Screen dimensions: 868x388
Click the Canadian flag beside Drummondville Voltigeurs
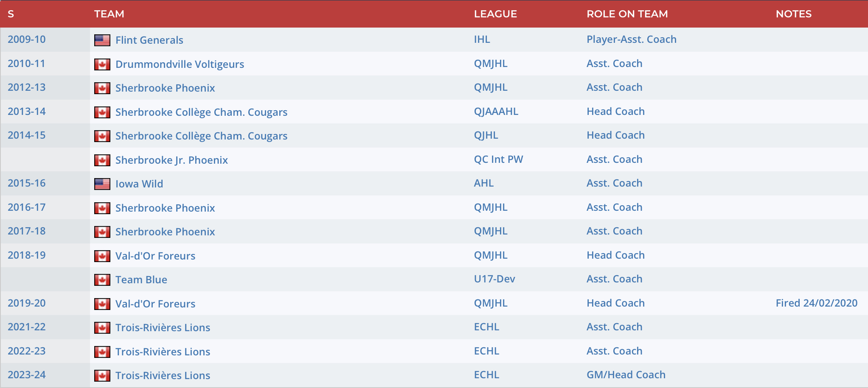[102, 64]
